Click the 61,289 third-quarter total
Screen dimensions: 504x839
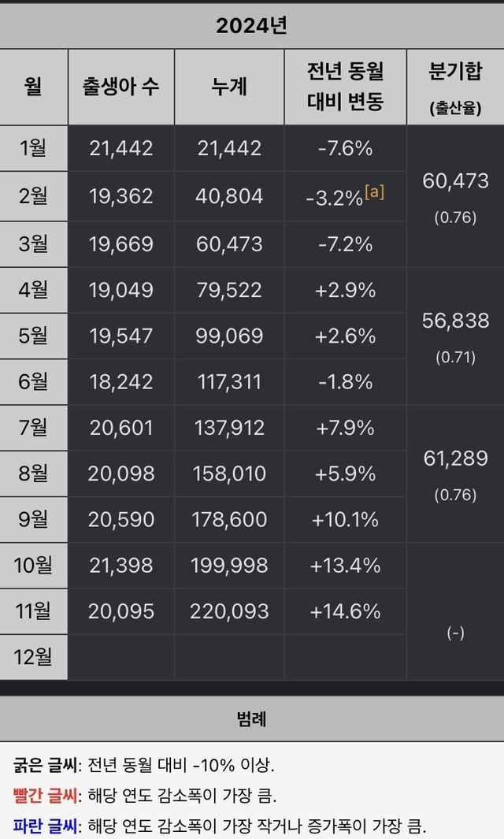click(455, 458)
